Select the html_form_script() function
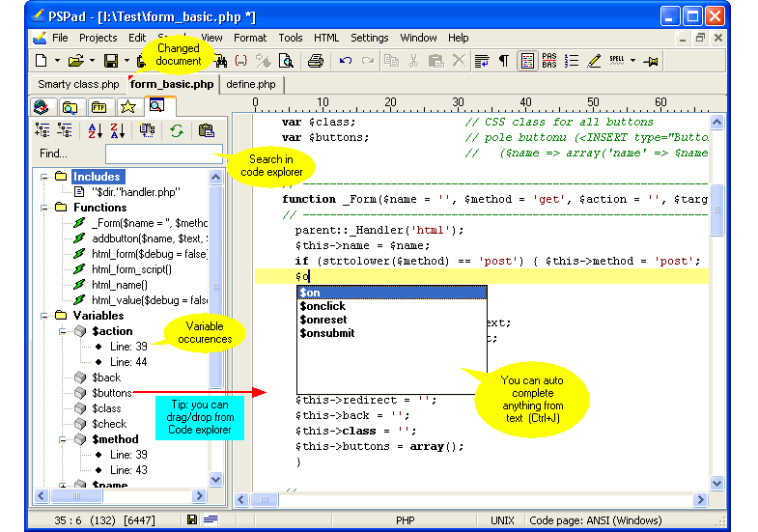Screen dimensions: 758x532 (131, 269)
